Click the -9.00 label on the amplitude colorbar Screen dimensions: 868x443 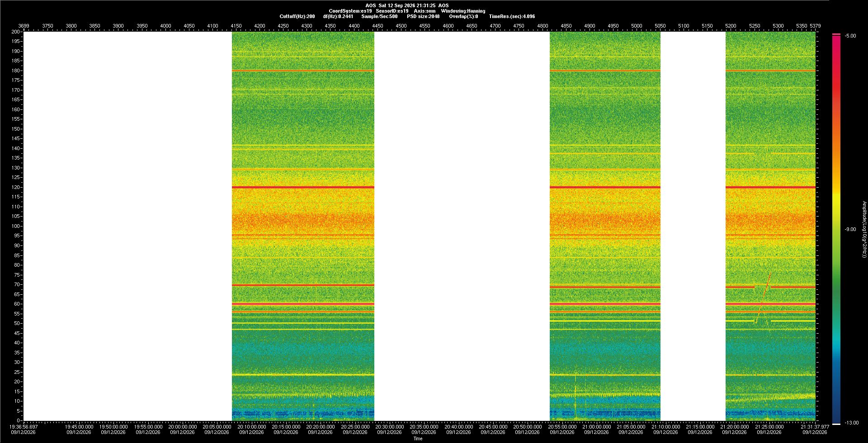pos(850,229)
